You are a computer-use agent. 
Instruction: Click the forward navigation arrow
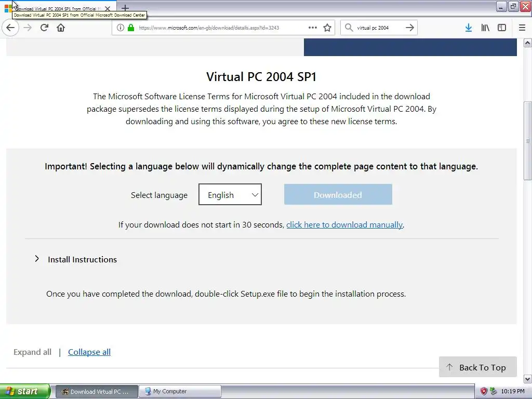tap(28, 28)
